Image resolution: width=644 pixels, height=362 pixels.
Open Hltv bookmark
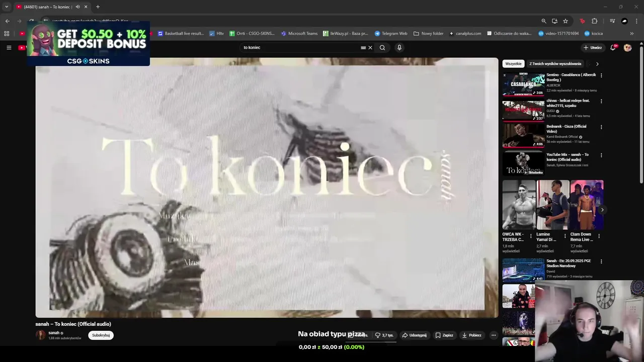pyautogui.click(x=216, y=34)
